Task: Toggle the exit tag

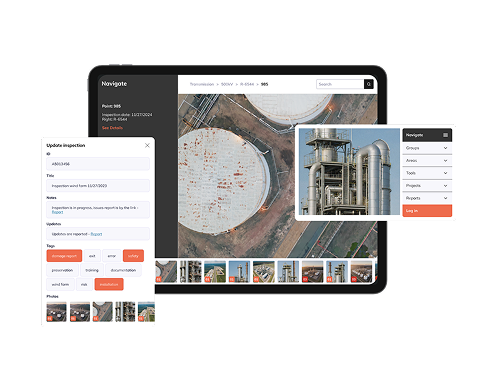Action: coord(92,256)
